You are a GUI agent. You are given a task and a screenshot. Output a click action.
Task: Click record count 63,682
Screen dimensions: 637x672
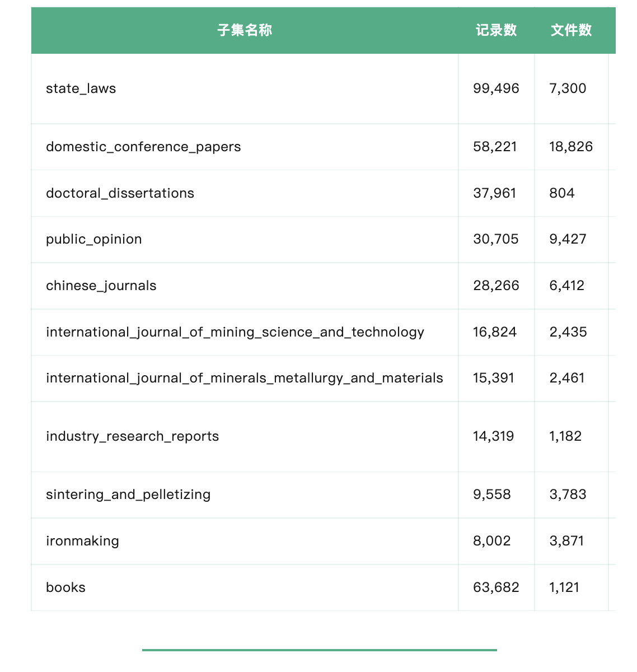[x=496, y=587]
